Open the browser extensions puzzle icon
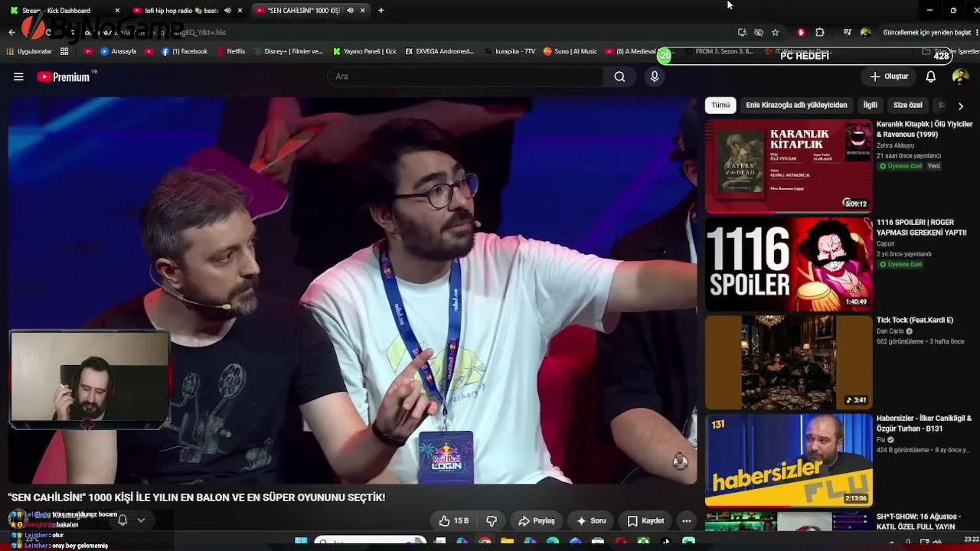The width and height of the screenshot is (980, 551). 820,32
